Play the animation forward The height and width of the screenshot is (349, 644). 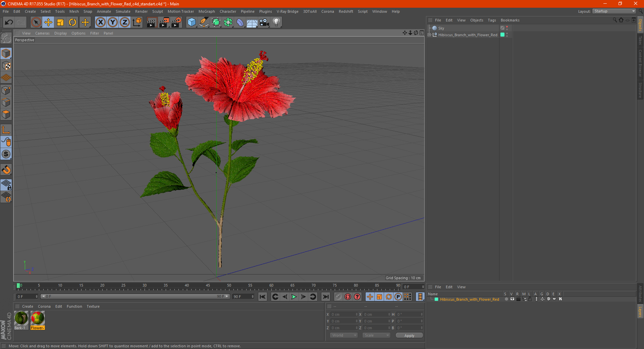294,297
